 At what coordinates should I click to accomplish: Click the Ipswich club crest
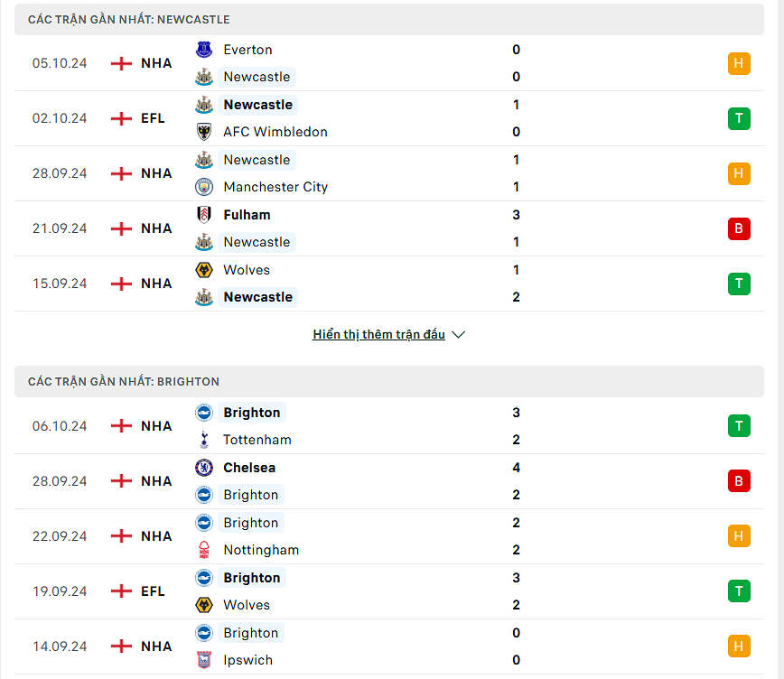tap(204, 660)
